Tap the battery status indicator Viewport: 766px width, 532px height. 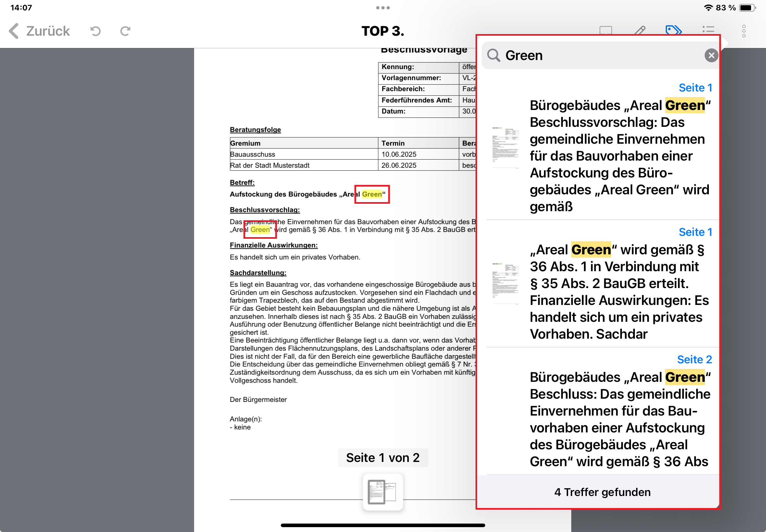pos(747,7)
